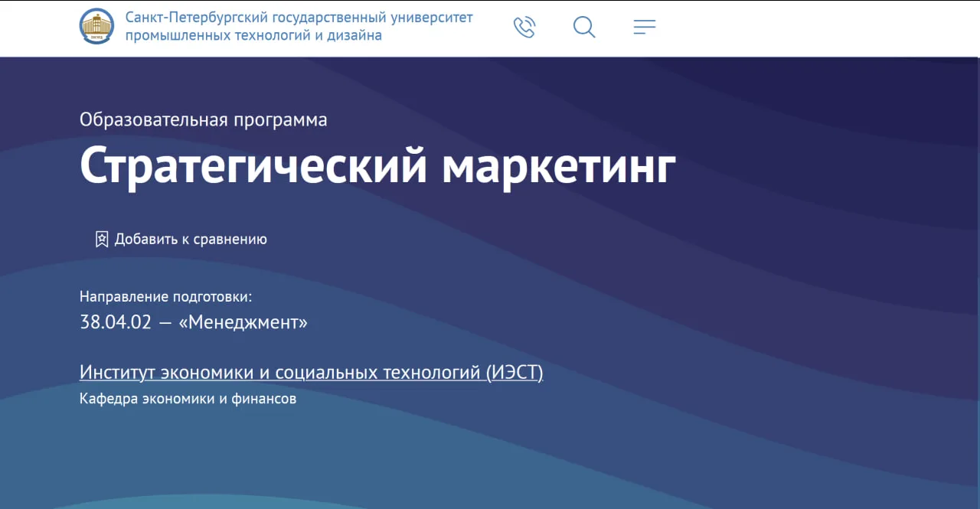The width and height of the screenshot is (980, 509).
Task: Click the university name header link
Action: pos(299,27)
